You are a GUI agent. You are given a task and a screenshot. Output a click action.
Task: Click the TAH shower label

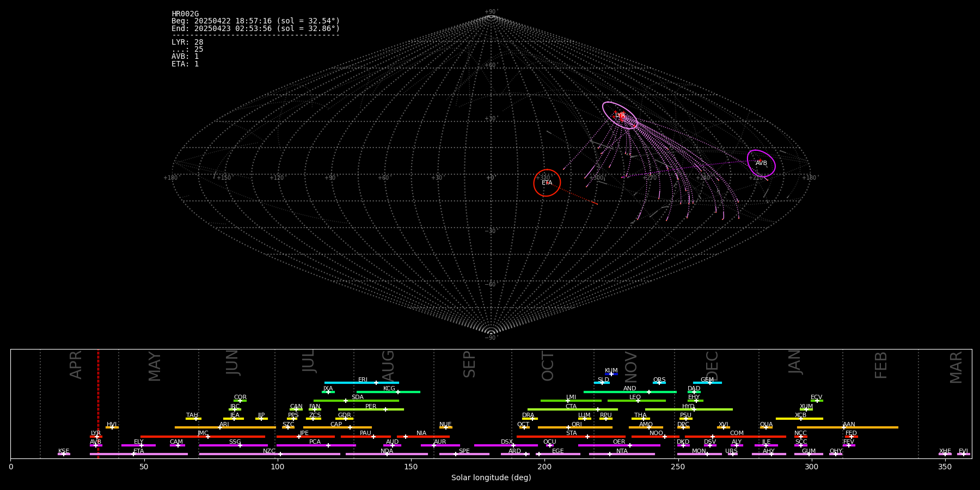coord(192,415)
